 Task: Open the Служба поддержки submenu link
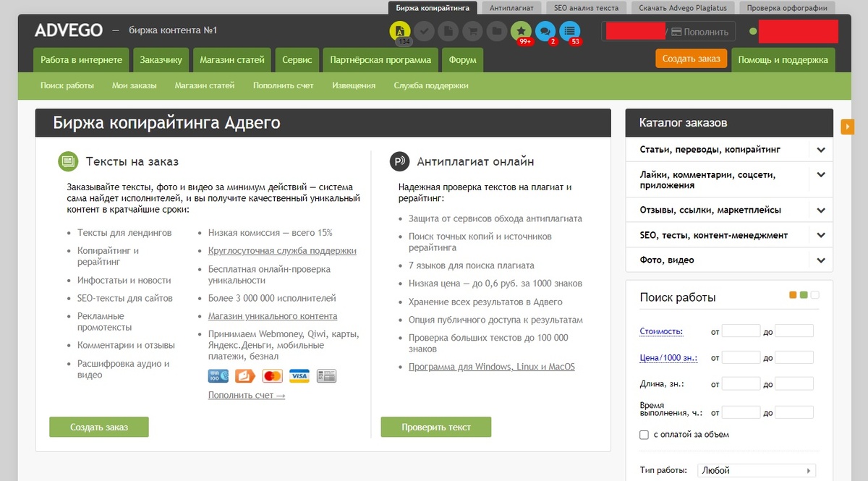[431, 85]
